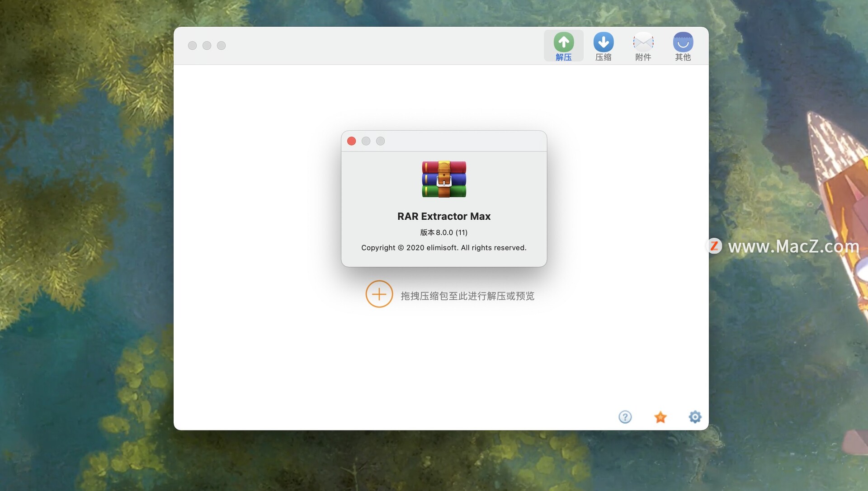Click the orange star rating icon

pos(660,417)
